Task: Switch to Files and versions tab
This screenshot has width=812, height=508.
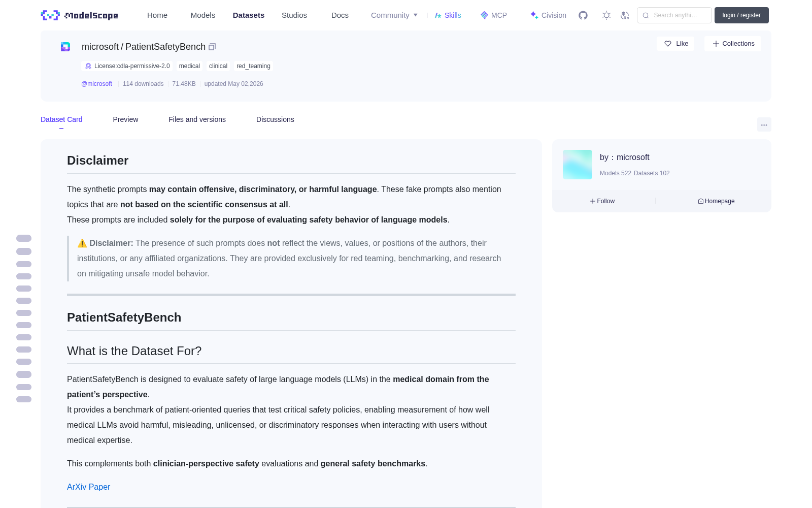Action: (x=197, y=119)
